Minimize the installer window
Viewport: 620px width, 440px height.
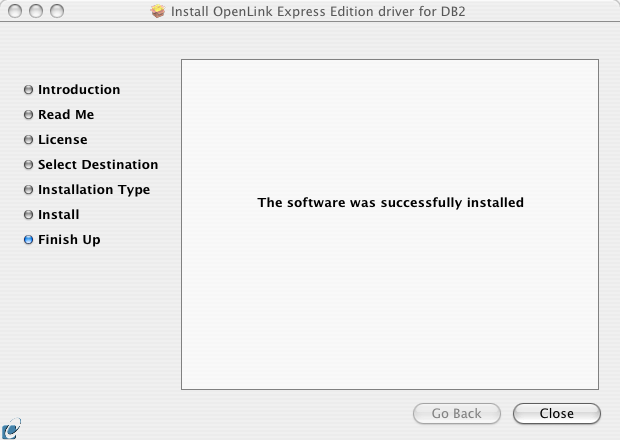tap(36, 11)
